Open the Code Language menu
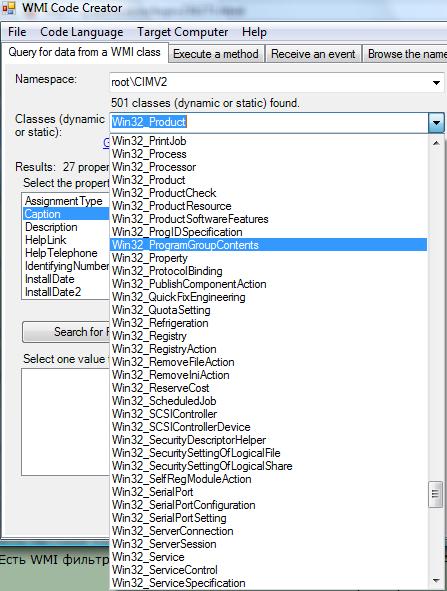The image size is (447, 591). point(81,32)
